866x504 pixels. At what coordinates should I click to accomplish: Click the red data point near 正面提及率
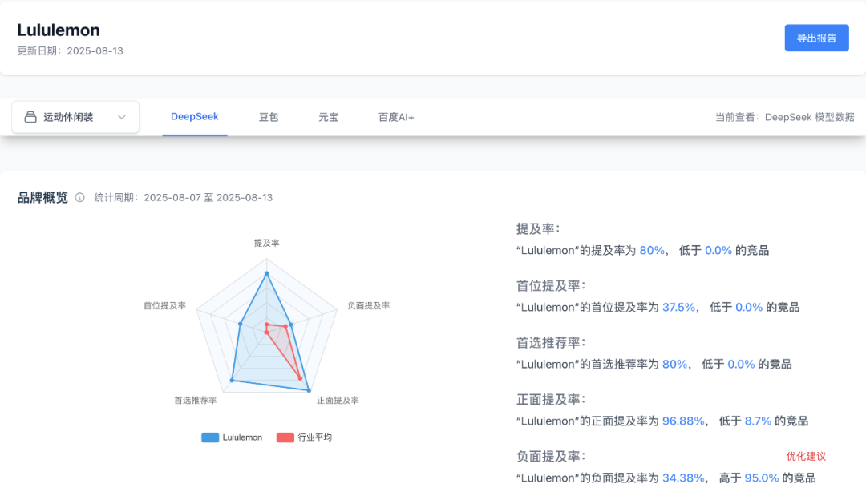tap(301, 378)
